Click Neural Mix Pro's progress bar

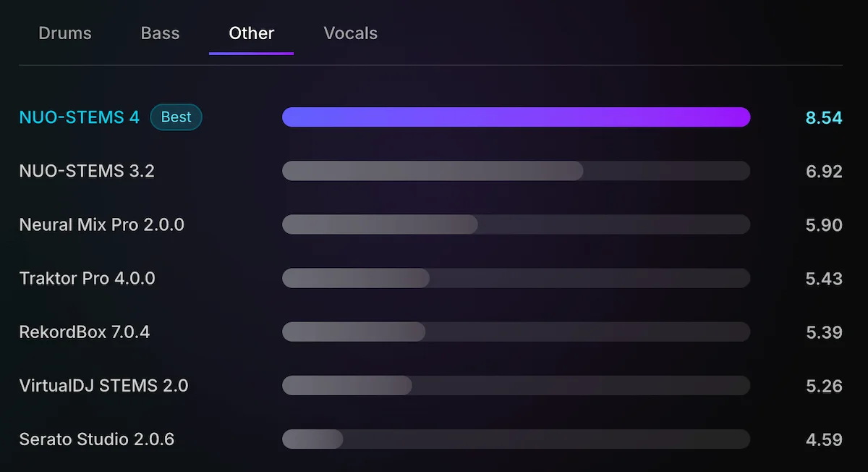(516, 224)
